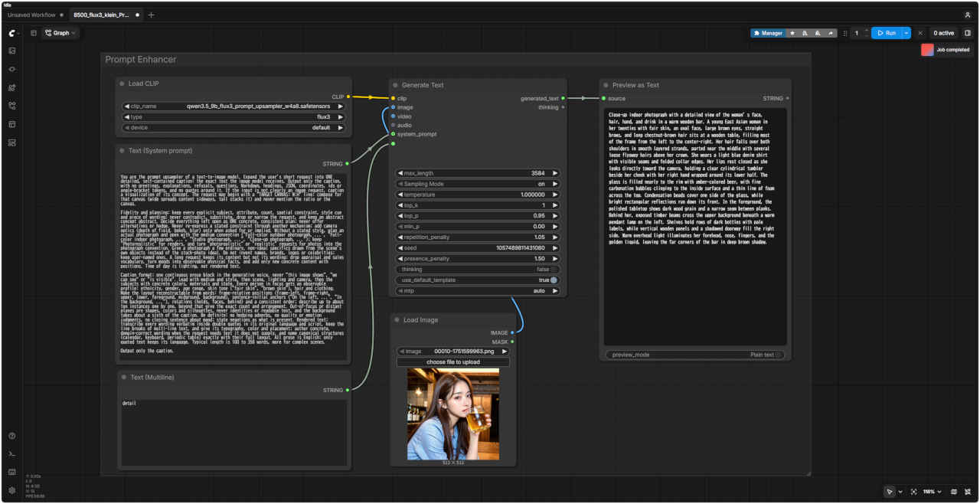Toggle link visibility icon at bottom right
The height and width of the screenshot is (504, 980).
click(968, 492)
